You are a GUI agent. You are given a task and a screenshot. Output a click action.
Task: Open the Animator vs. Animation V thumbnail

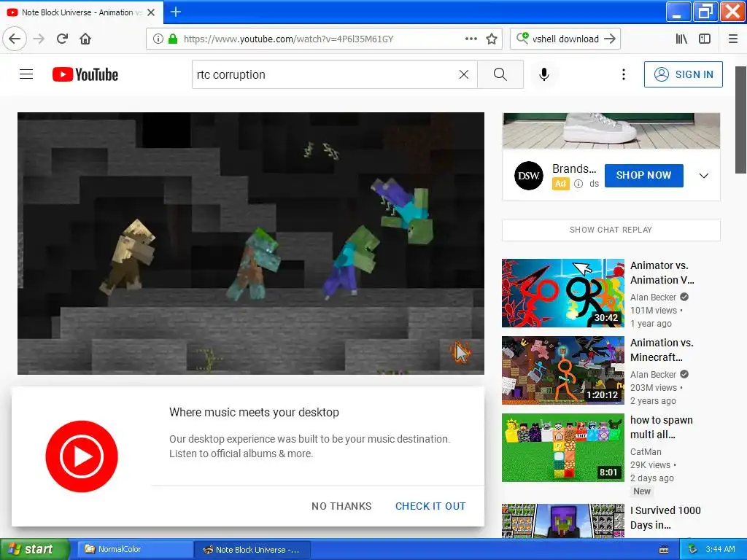pos(562,293)
